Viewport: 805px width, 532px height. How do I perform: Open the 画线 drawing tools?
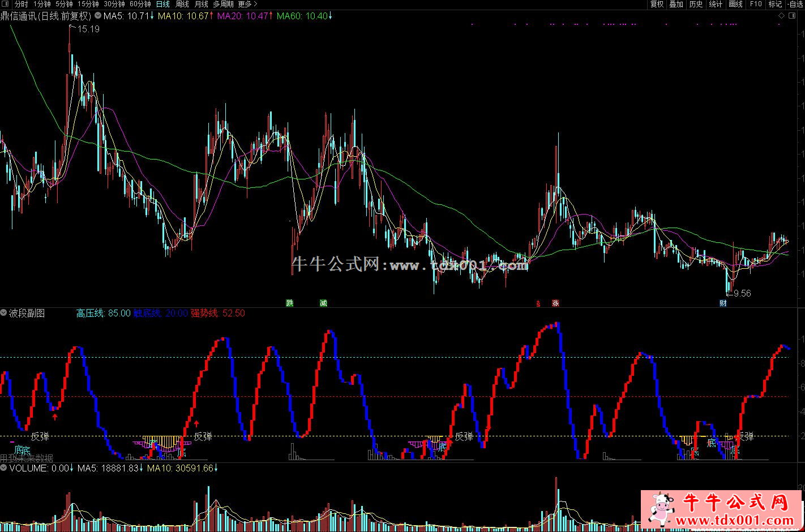pyautogui.click(x=735, y=5)
